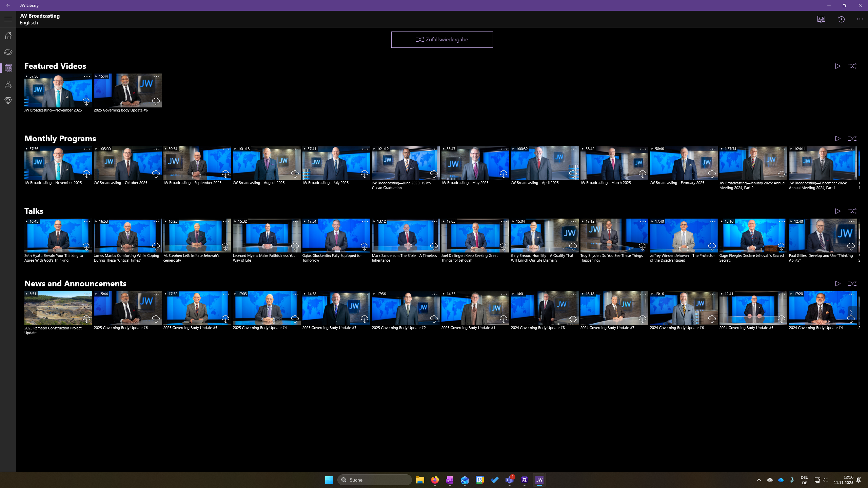
Task: Play all Featured Videos
Action: point(837,66)
